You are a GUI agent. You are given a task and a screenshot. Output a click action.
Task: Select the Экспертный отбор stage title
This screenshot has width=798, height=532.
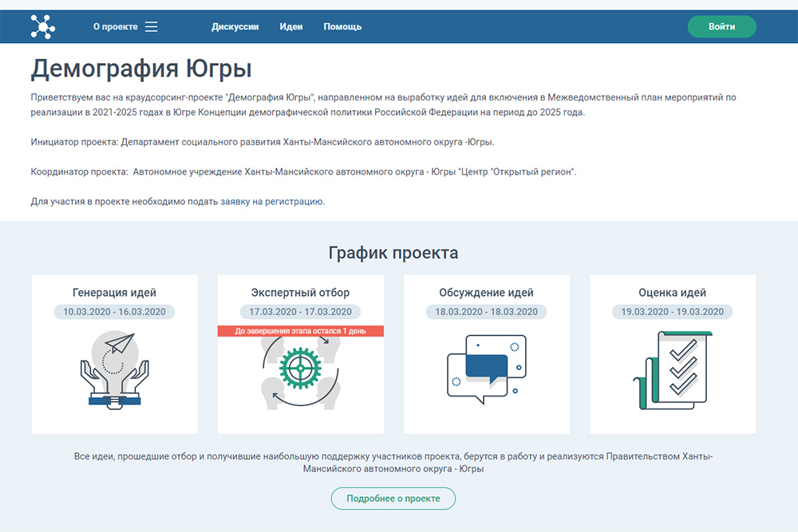(x=300, y=293)
